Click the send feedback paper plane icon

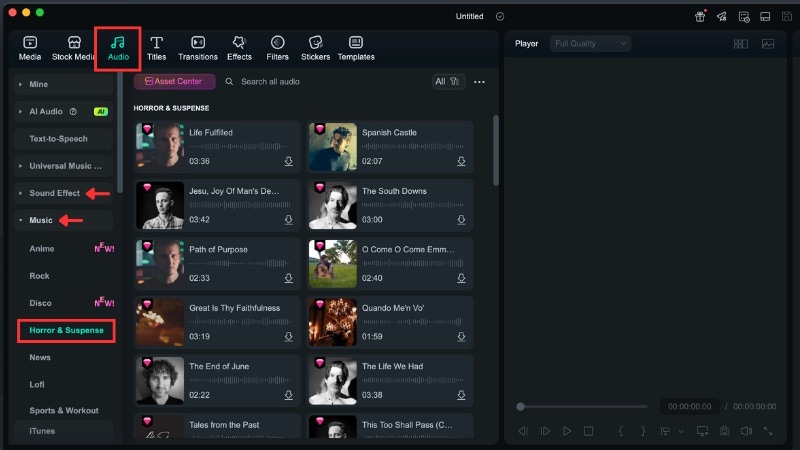721,16
